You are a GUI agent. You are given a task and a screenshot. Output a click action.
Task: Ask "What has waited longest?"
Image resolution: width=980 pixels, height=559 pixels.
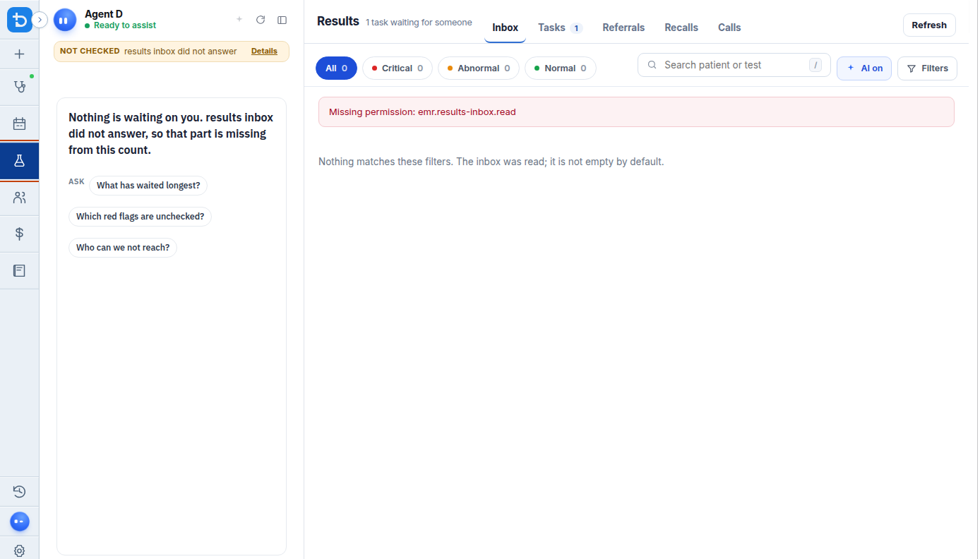coord(148,186)
